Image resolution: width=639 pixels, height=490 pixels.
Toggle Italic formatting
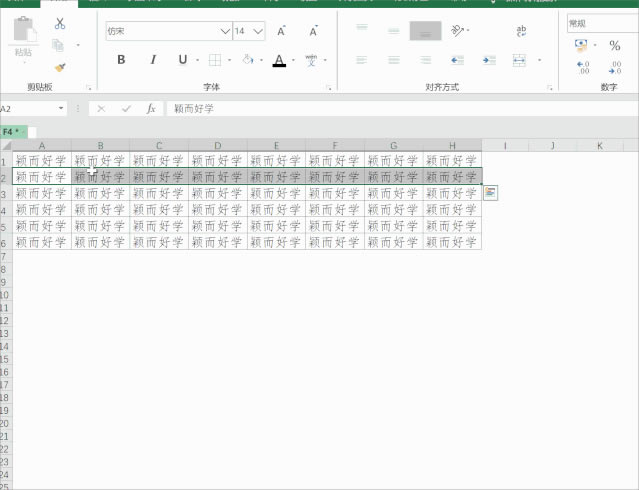click(152, 60)
